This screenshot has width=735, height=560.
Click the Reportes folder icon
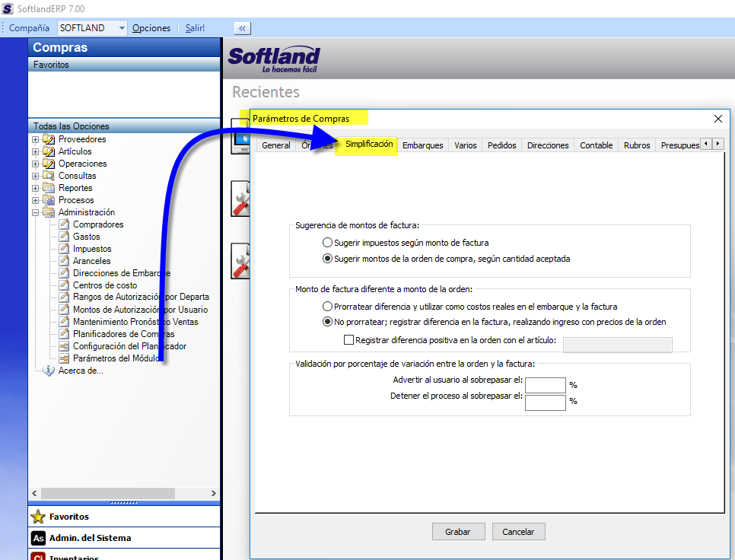pyautogui.click(x=49, y=188)
